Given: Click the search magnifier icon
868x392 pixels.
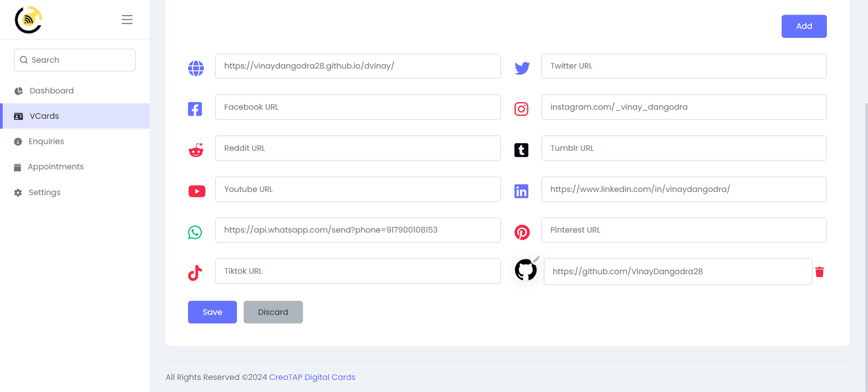Looking at the screenshot, I should click(x=24, y=60).
